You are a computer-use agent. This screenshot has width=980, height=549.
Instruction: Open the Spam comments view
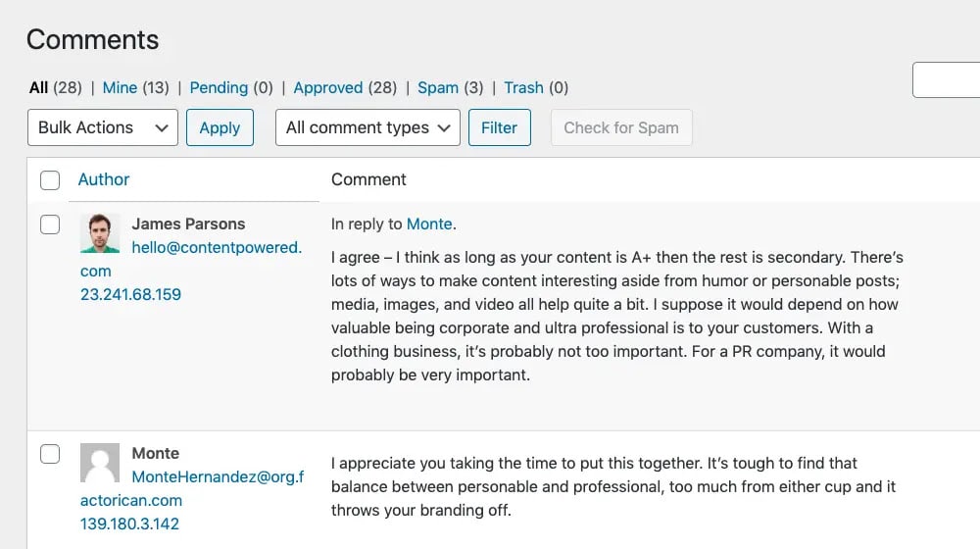click(x=438, y=87)
